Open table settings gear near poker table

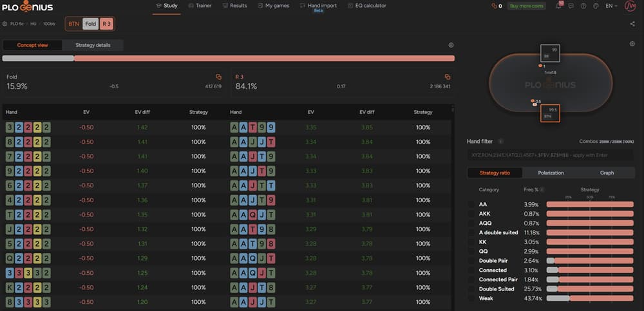pyautogui.click(x=632, y=44)
